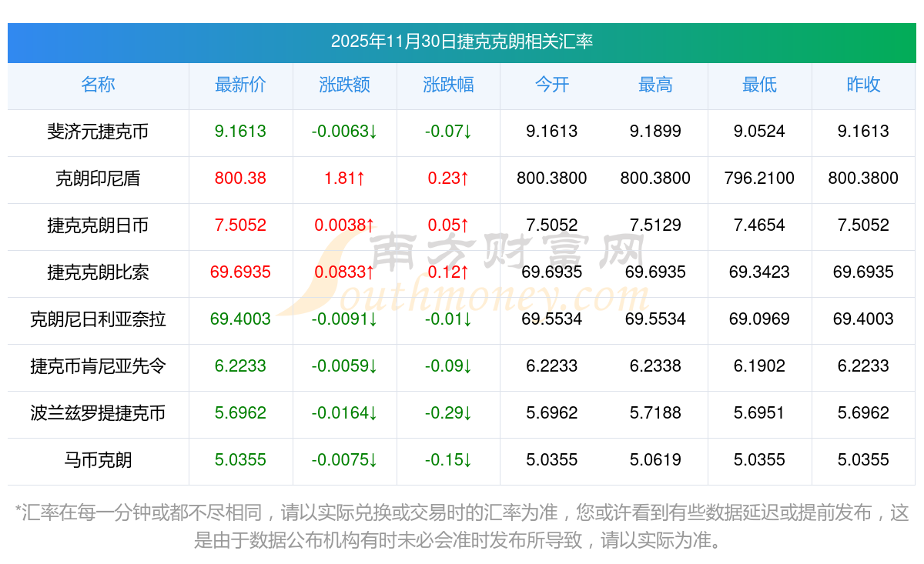Click change amount 1.81↑
This screenshot has width=924, height=564.
(344, 179)
